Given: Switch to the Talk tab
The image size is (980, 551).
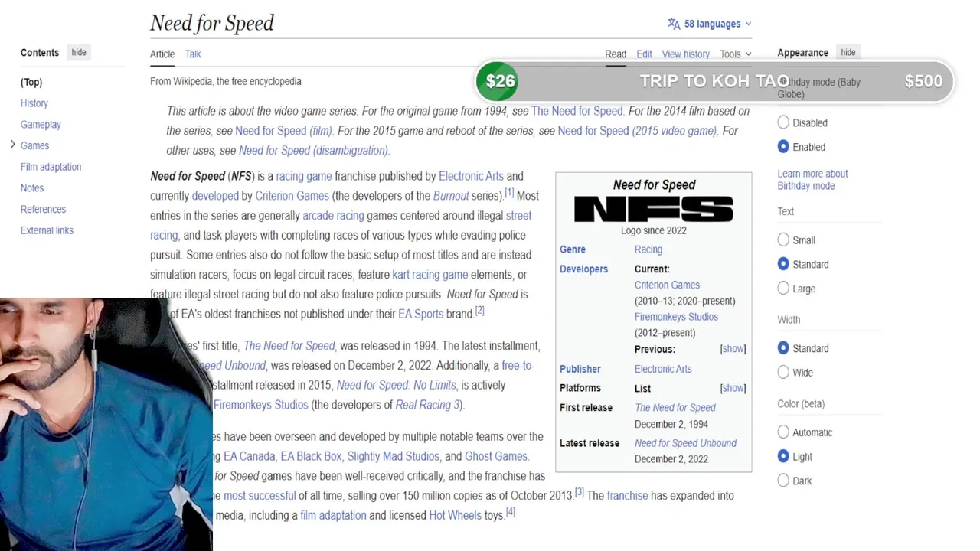Looking at the screenshot, I should pyautogui.click(x=193, y=54).
